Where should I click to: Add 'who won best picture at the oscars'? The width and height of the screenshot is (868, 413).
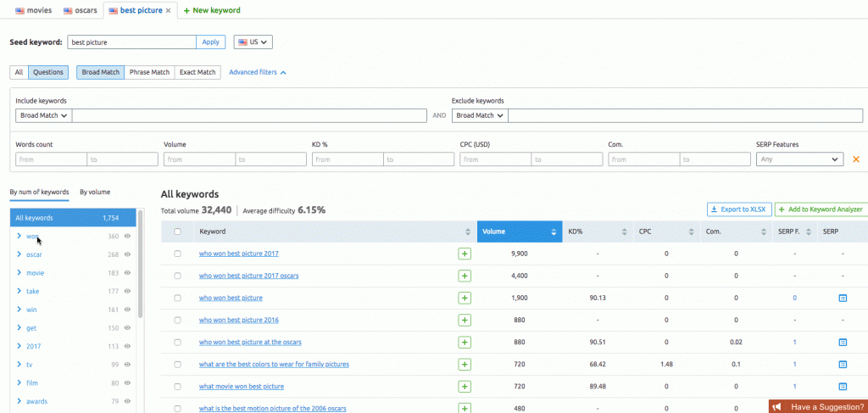(465, 342)
